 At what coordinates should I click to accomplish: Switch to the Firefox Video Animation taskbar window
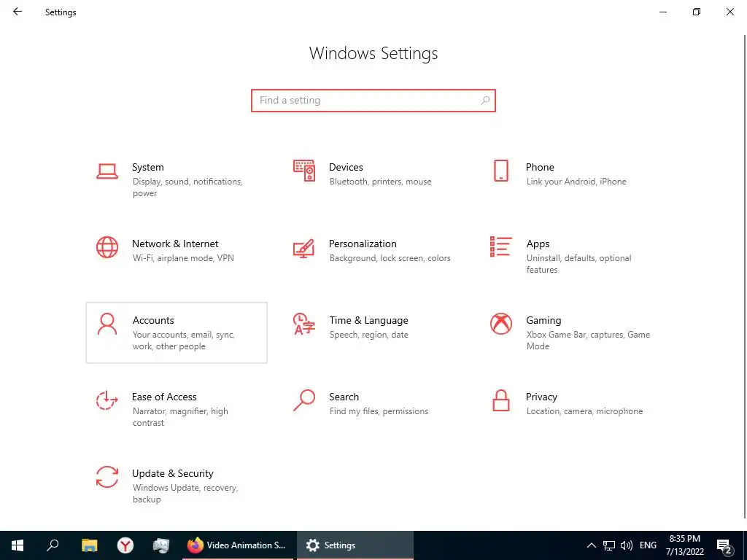tap(237, 545)
